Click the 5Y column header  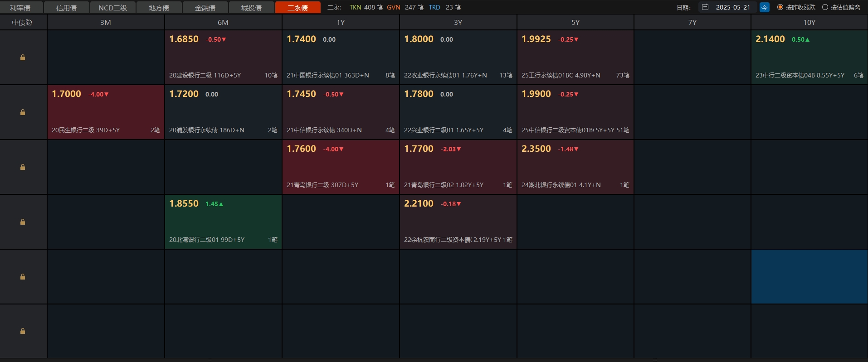[x=575, y=22]
